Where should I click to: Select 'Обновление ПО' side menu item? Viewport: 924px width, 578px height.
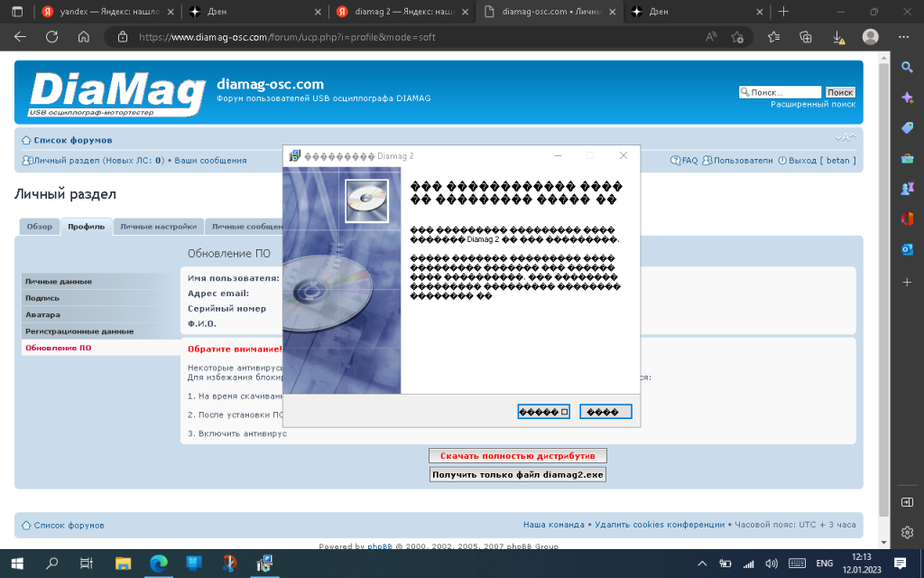[x=101, y=348]
